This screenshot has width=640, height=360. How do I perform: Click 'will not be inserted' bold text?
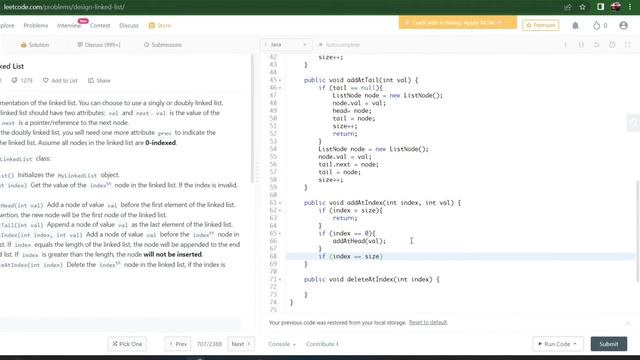pos(173,254)
